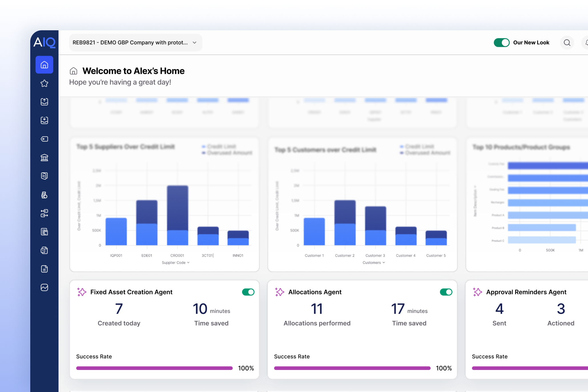Screen dimensions: 588x392
Task: Click the bank building sidebar icon
Action: 44,157
